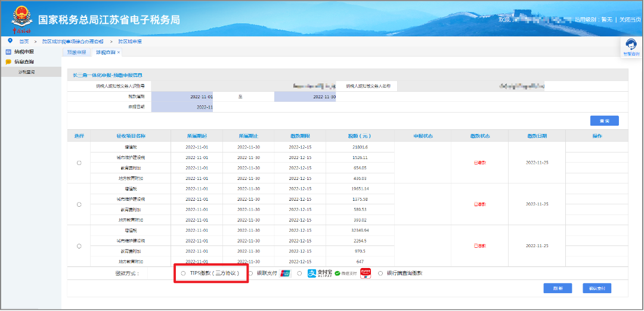Image resolution: width=644 pixels, height=311 pixels.
Task: Click the 智能咨询 customer service headset icon
Action: 631,45
